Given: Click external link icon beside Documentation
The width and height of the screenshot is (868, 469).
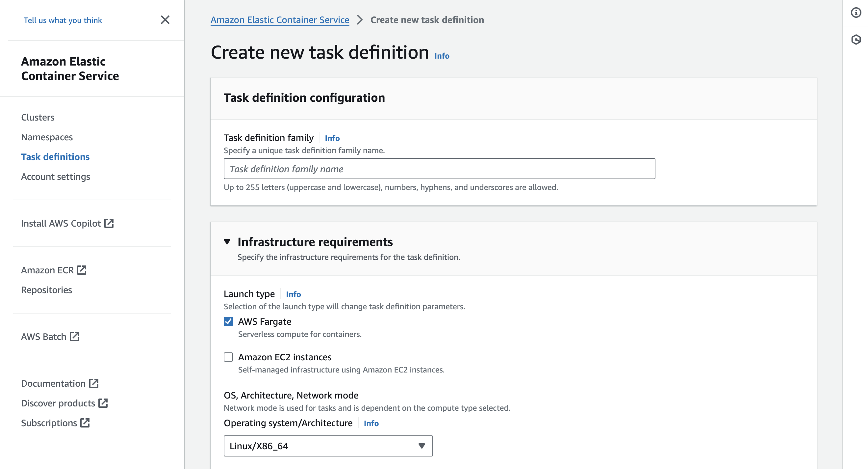Looking at the screenshot, I should click(94, 383).
